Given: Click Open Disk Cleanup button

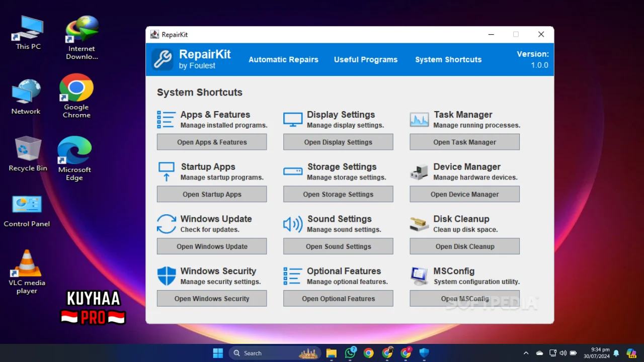Looking at the screenshot, I should (464, 246).
